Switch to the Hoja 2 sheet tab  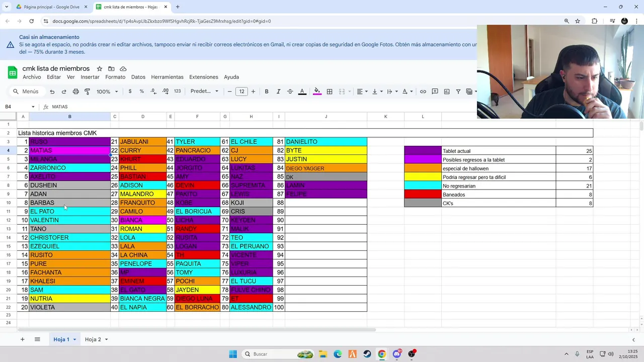click(x=93, y=339)
